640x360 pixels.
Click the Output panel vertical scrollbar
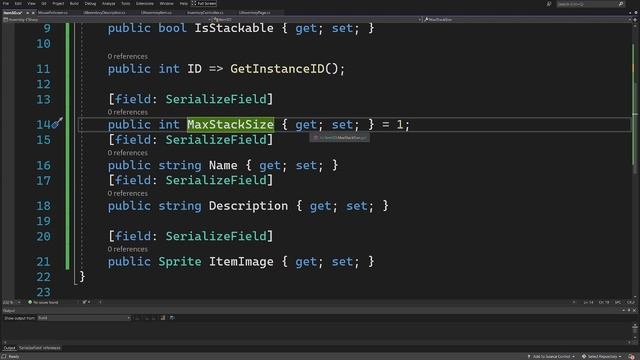click(635, 331)
